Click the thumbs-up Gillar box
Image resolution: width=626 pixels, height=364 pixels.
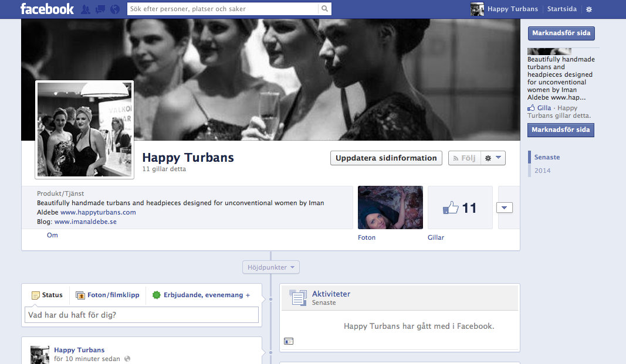click(x=460, y=207)
